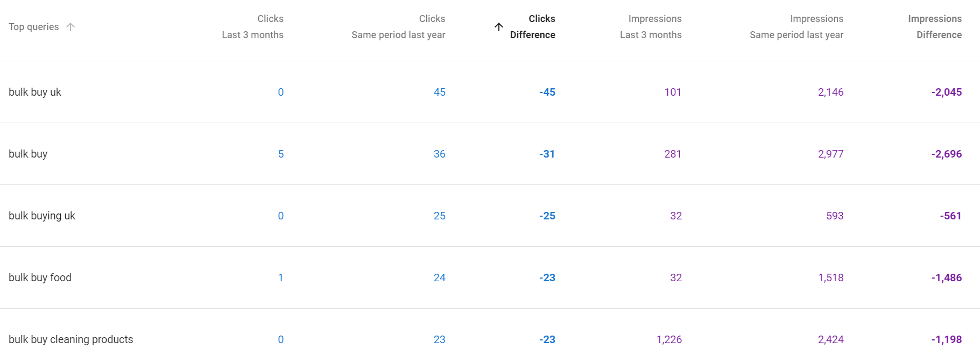Click sort arrow next to Top queries
980x356 pixels.
click(70, 27)
